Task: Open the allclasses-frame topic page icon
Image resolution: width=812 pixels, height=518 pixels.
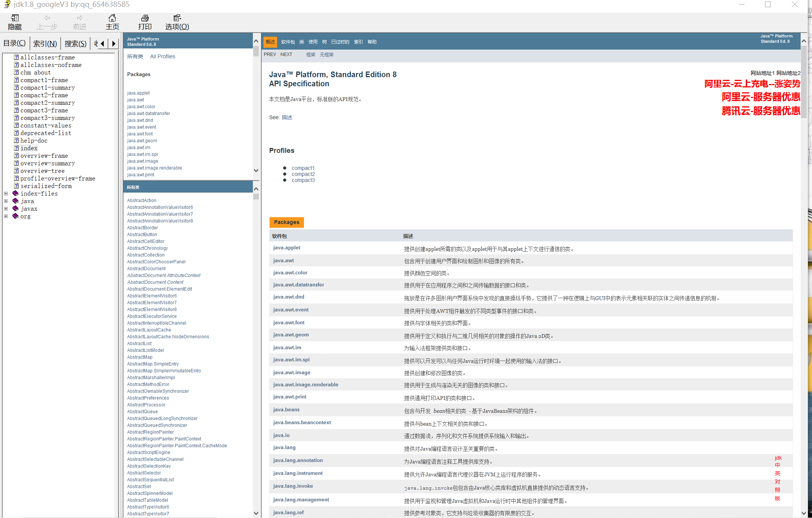Action: [16, 57]
